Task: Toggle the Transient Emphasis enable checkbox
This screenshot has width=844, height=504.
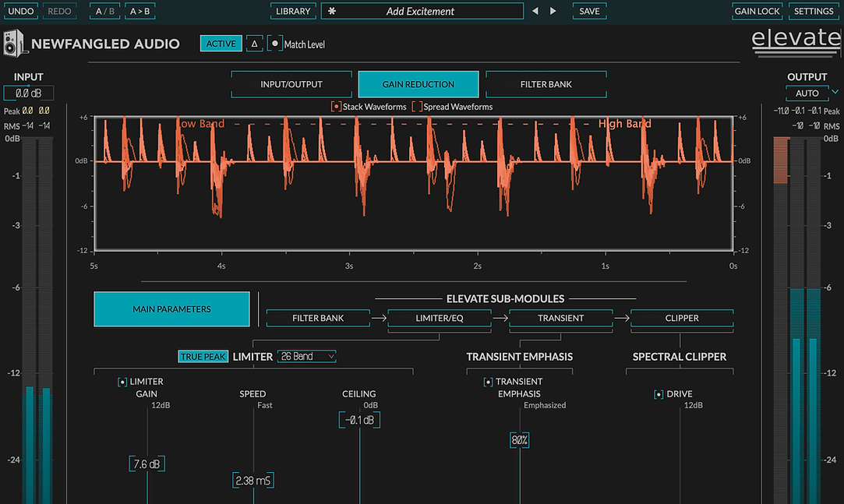Action: pos(489,382)
